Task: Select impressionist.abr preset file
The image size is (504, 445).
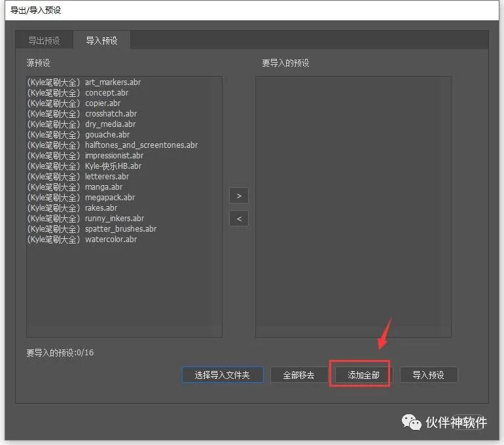Action: click(x=85, y=156)
